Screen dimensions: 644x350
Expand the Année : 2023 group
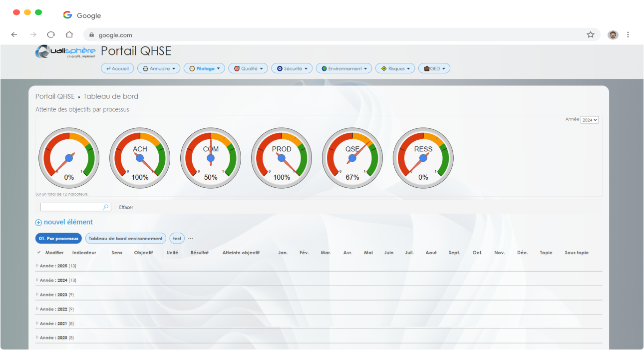point(37,295)
